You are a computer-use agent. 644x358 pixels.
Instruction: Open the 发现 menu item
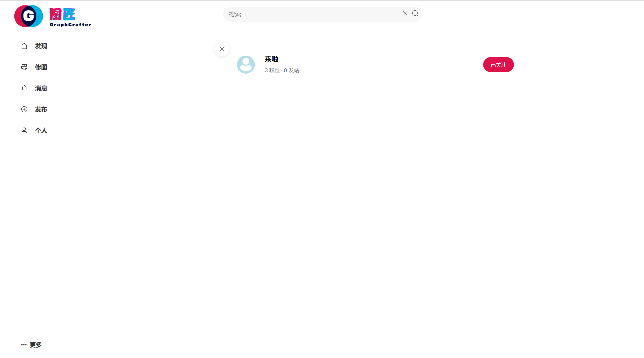pos(41,46)
